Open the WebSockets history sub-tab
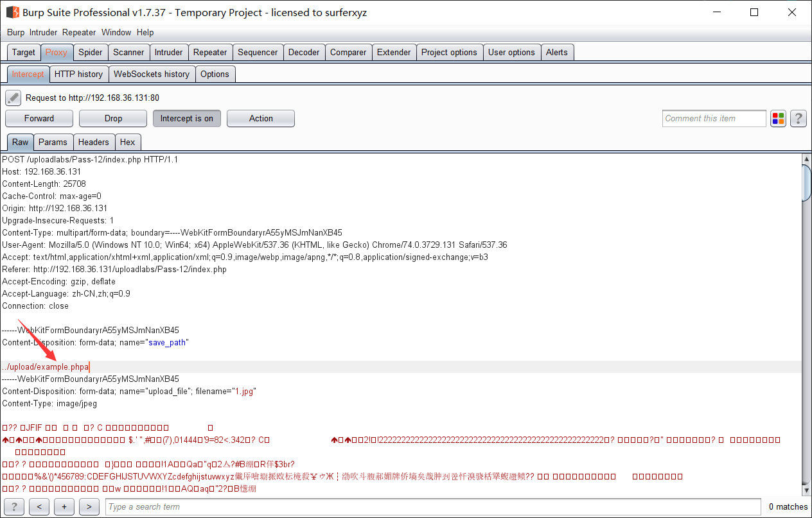This screenshot has height=518, width=812. (152, 74)
